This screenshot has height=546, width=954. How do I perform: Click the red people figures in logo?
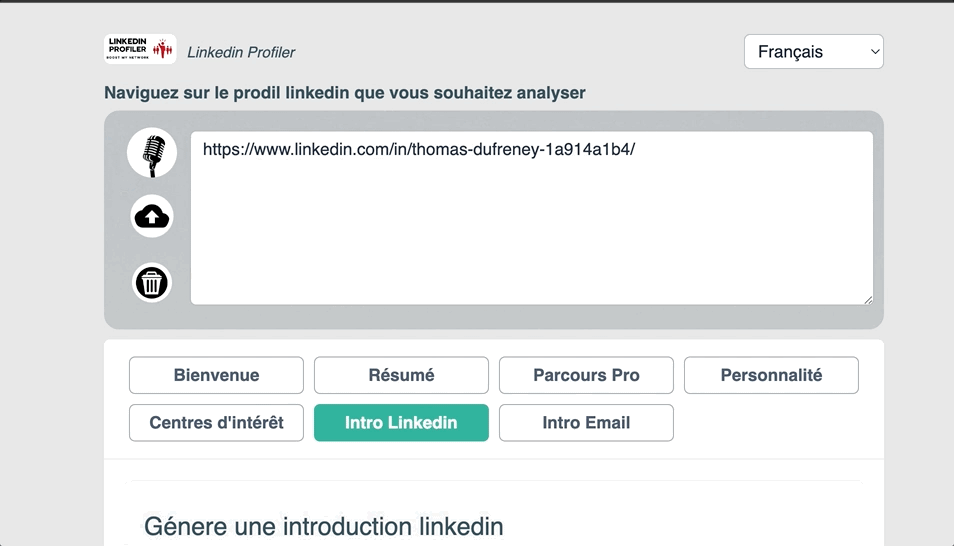[x=163, y=49]
